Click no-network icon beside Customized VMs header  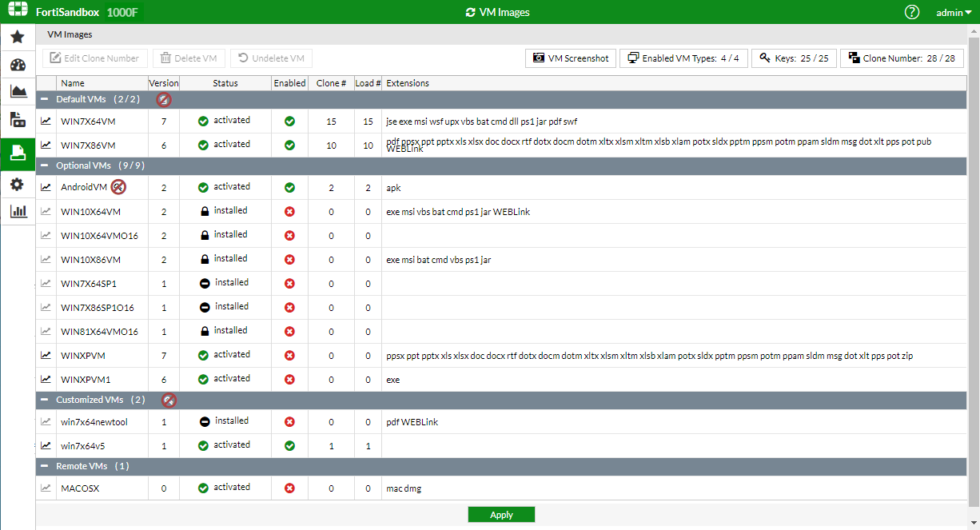pyautogui.click(x=169, y=400)
